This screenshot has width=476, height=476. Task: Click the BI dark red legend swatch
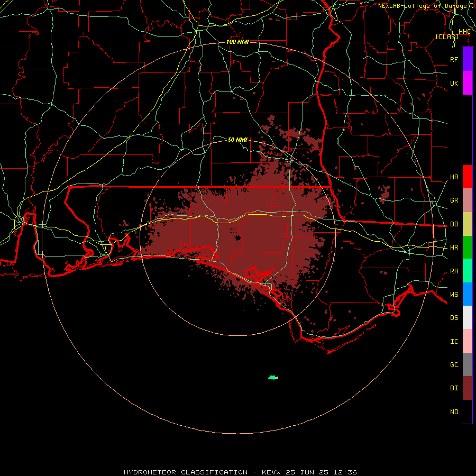pyautogui.click(x=467, y=388)
